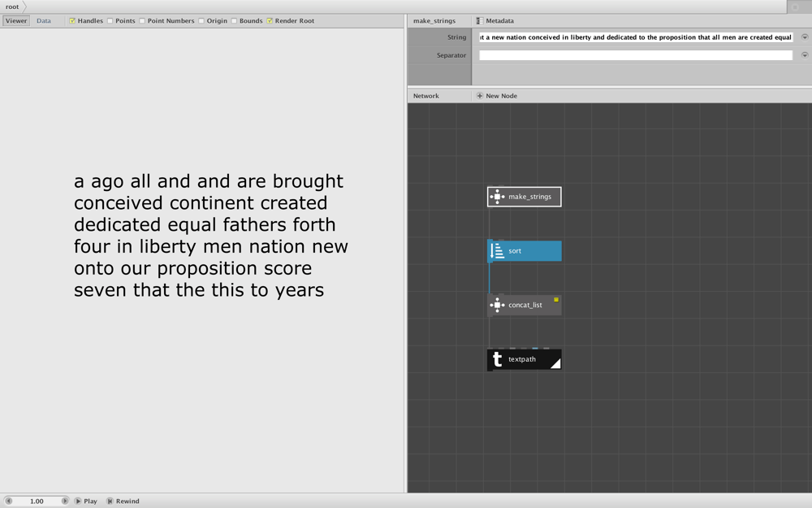Click the Metadata icon

tap(480, 21)
